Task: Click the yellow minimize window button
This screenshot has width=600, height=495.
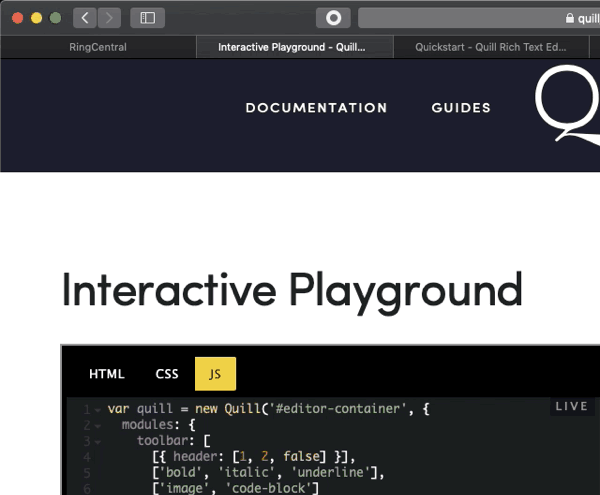Action: click(36, 18)
